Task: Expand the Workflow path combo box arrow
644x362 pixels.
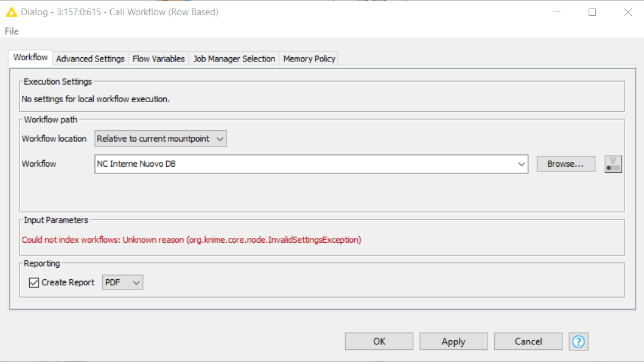Action: (521, 164)
